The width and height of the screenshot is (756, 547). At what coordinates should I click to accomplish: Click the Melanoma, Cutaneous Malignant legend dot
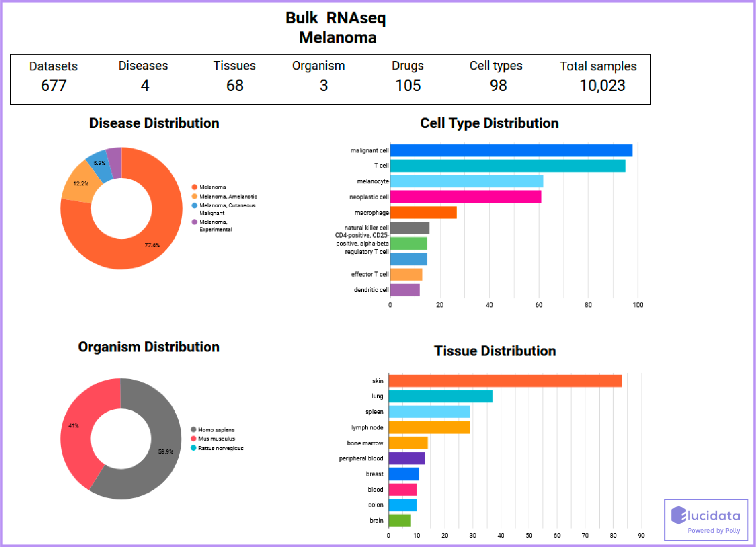click(x=193, y=206)
